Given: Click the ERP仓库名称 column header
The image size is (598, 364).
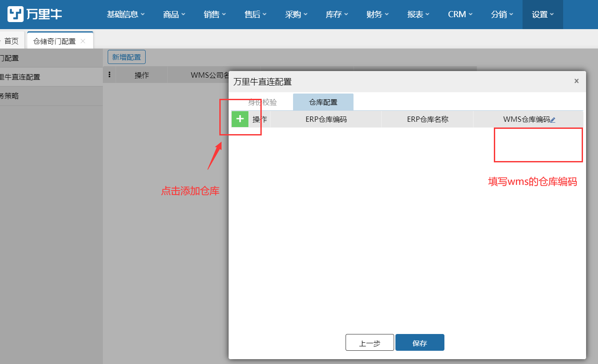Looking at the screenshot, I should [428, 119].
